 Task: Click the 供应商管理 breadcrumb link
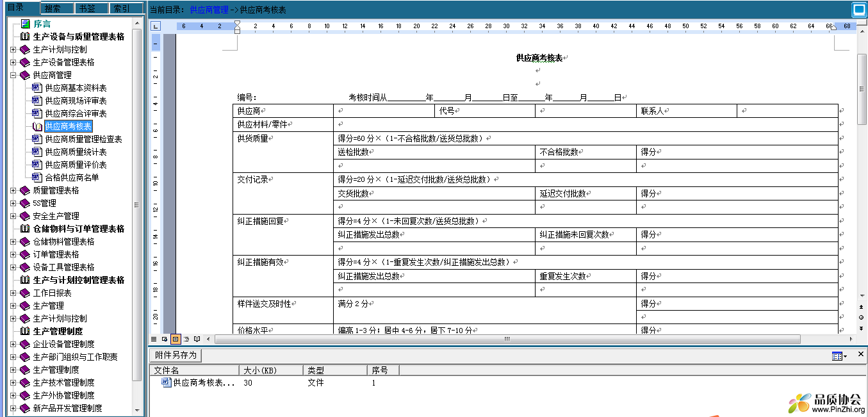coord(209,10)
